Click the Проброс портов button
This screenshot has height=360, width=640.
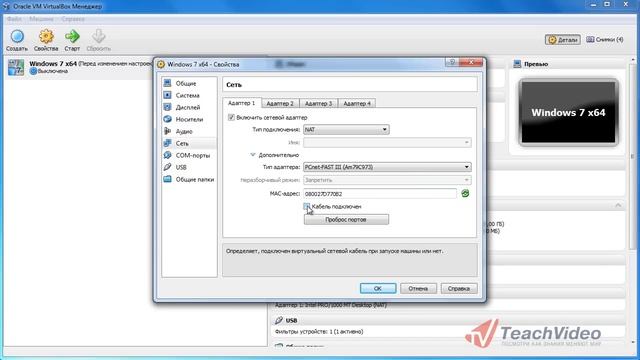(346, 220)
